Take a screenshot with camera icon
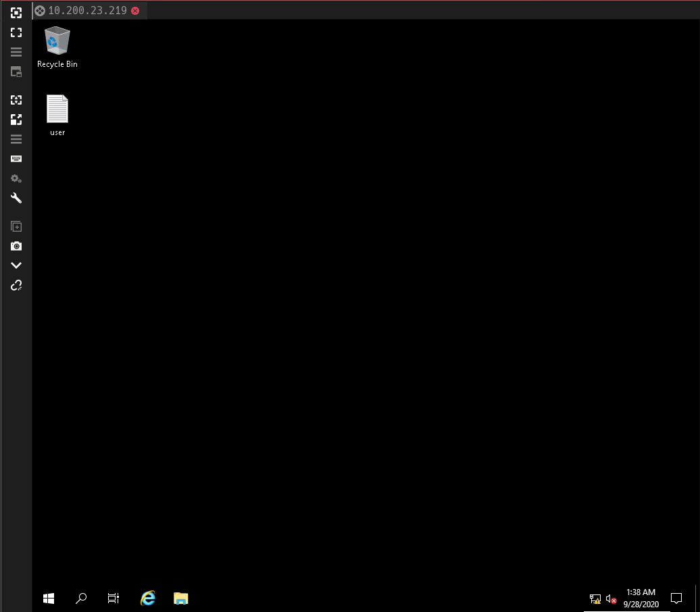The width and height of the screenshot is (700, 612). click(16, 246)
